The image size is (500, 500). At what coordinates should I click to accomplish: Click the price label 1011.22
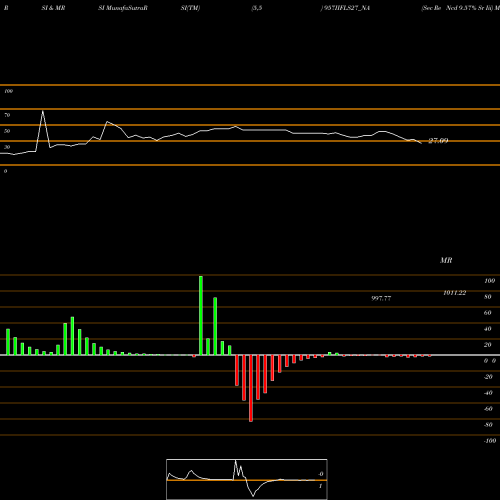click(454, 293)
